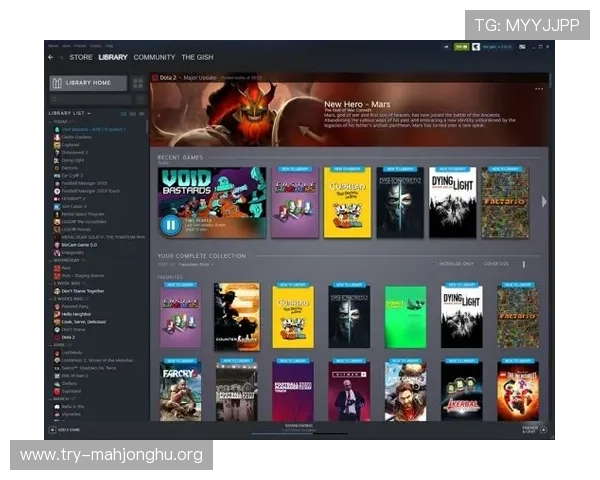The width and height of the screenshot is (600, 480).
Task: Open Friends & Chat icon at bottom right
Action: (x=543, y=430)
